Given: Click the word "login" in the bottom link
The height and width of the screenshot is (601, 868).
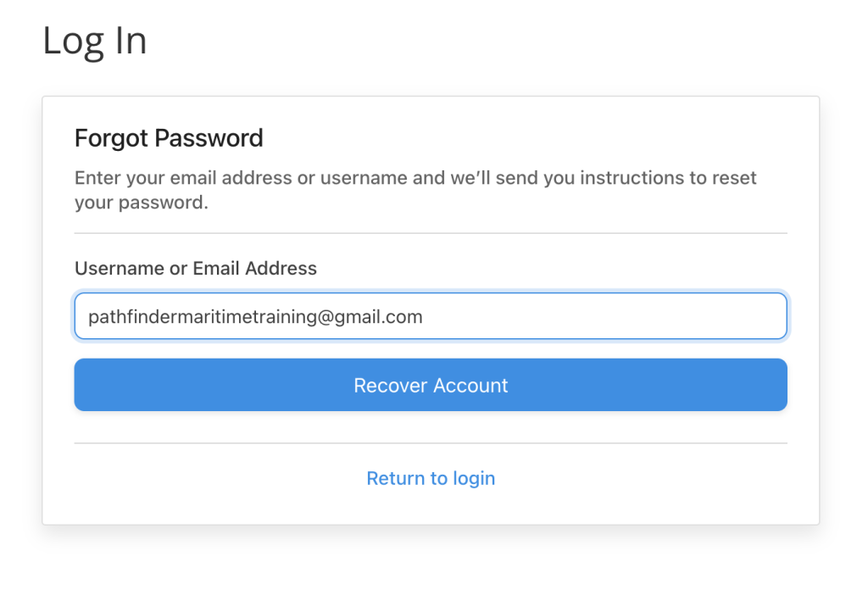Looking at the screenshot, I should [473, 478].
